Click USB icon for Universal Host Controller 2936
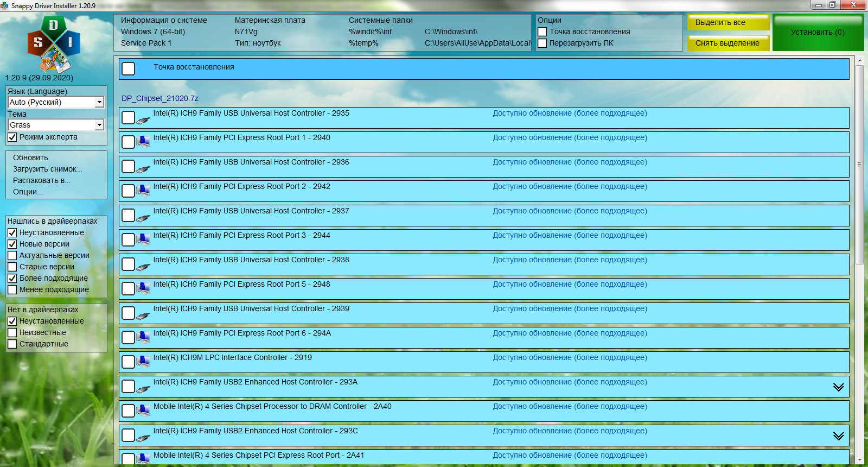The height and width of the screenshot is (467, 868). pos(143,169)
